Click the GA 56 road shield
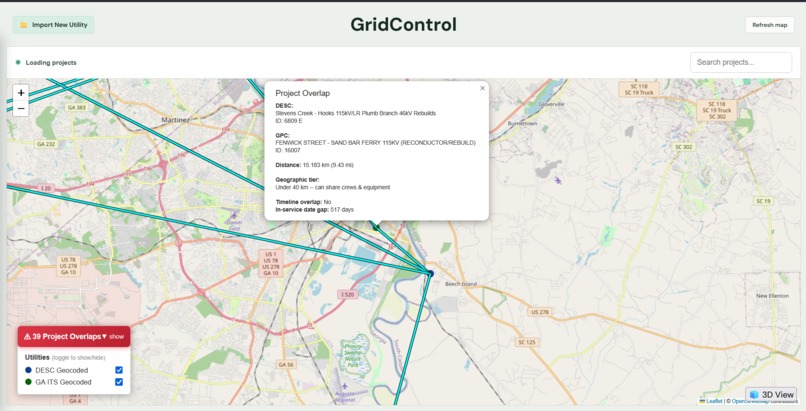 click(286, 364)
